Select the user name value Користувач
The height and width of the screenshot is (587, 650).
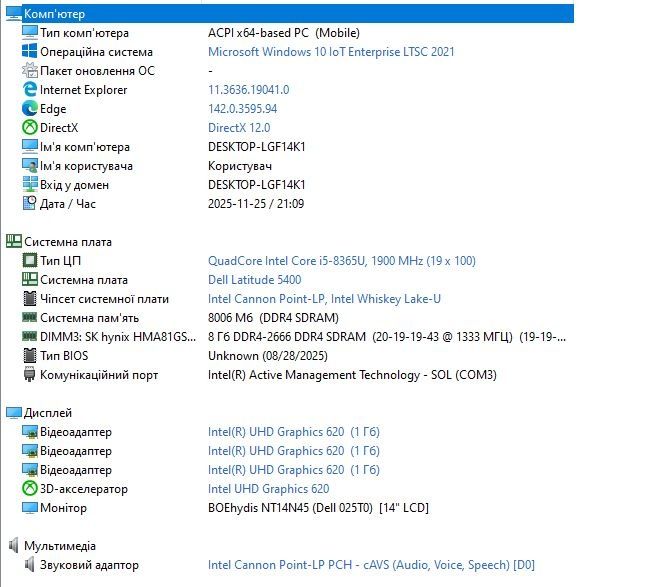point(240,166)
